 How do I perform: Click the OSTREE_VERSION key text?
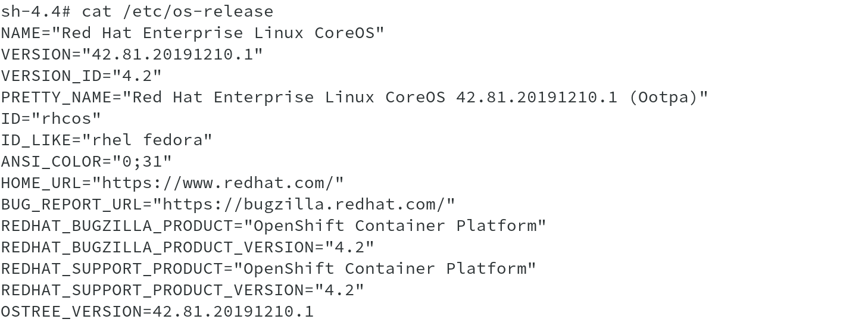tap(71, 311)
